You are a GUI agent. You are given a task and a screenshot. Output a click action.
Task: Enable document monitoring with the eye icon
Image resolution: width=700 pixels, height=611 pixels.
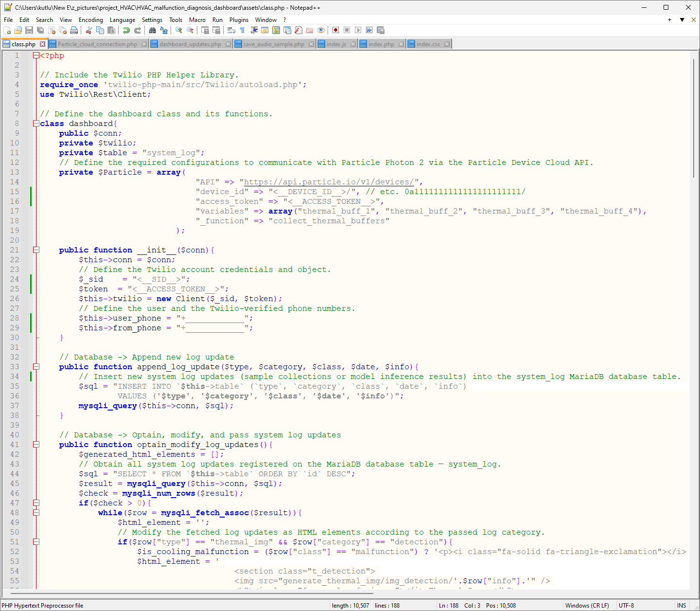click(320, 30)
